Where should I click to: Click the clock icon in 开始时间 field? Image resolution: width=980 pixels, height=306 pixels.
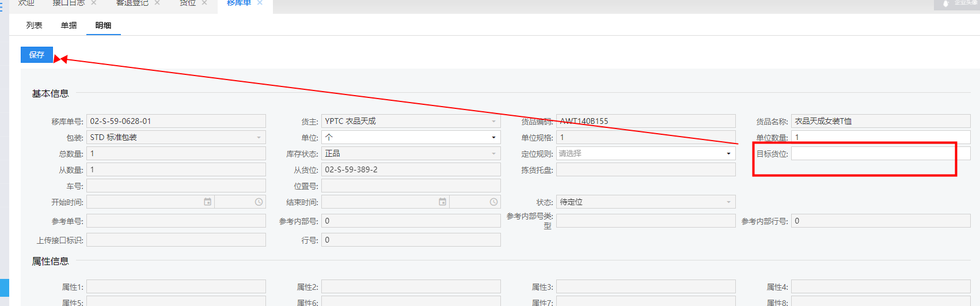(x=259, y=202)
